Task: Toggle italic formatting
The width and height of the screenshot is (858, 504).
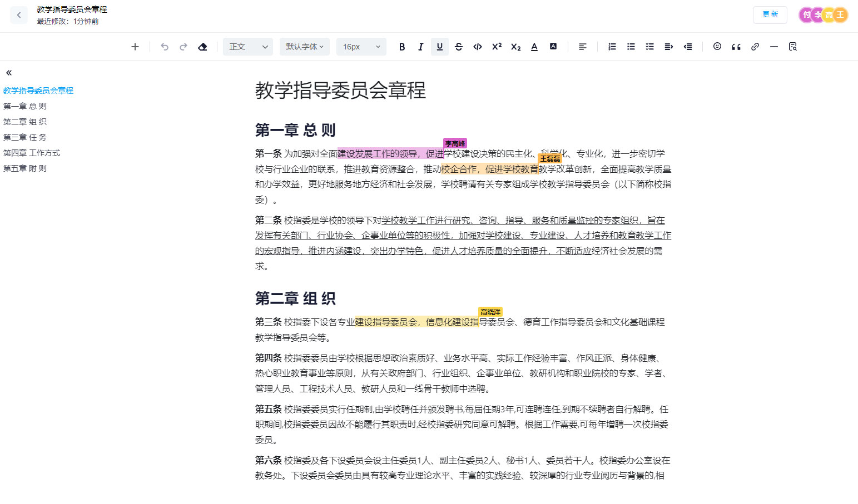Action: (421, 47)
